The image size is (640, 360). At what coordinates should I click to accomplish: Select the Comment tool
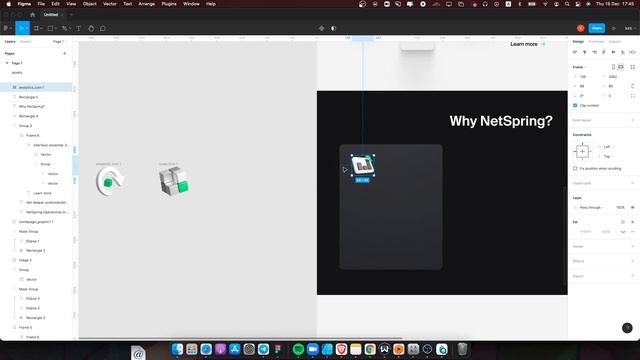[x=103, y=28]
